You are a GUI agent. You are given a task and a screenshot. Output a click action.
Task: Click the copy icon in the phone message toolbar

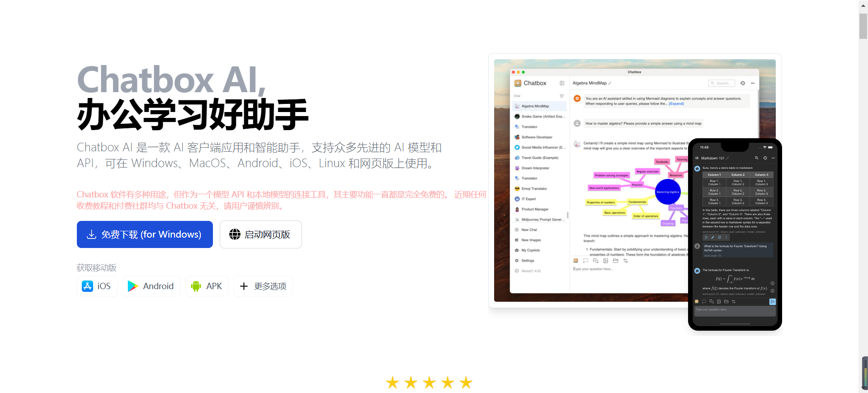[720, 237]
